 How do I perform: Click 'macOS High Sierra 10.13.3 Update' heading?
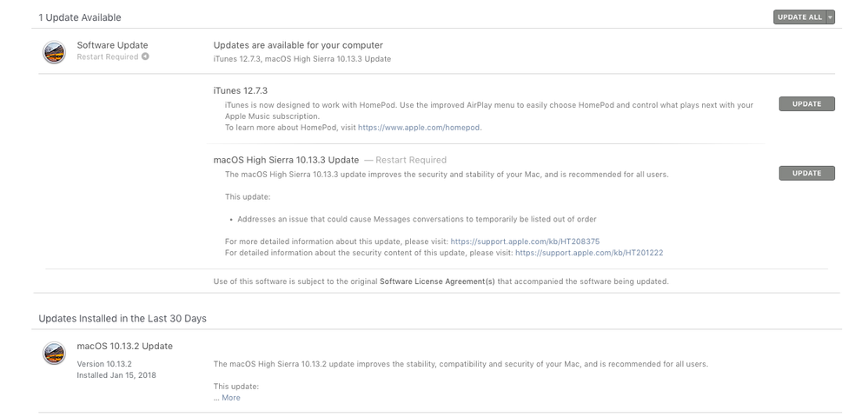pos(286,160)
